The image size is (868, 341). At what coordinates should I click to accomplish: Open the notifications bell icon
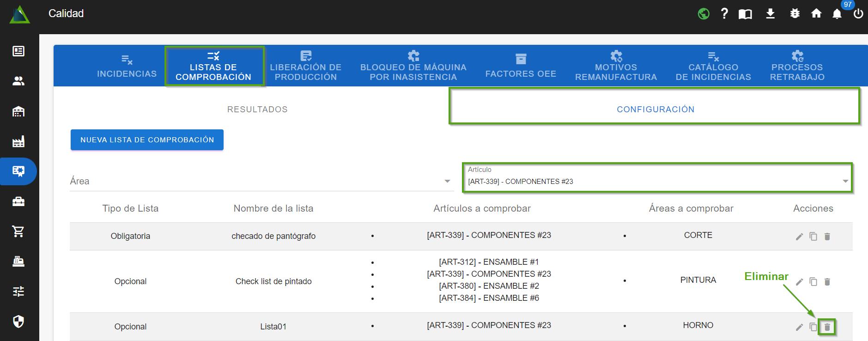[837, 14]
